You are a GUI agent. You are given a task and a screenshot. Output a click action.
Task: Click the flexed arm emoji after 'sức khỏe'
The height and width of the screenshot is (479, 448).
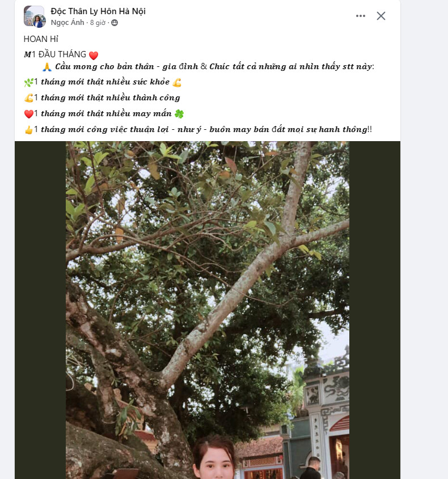(x=177, y=82)
